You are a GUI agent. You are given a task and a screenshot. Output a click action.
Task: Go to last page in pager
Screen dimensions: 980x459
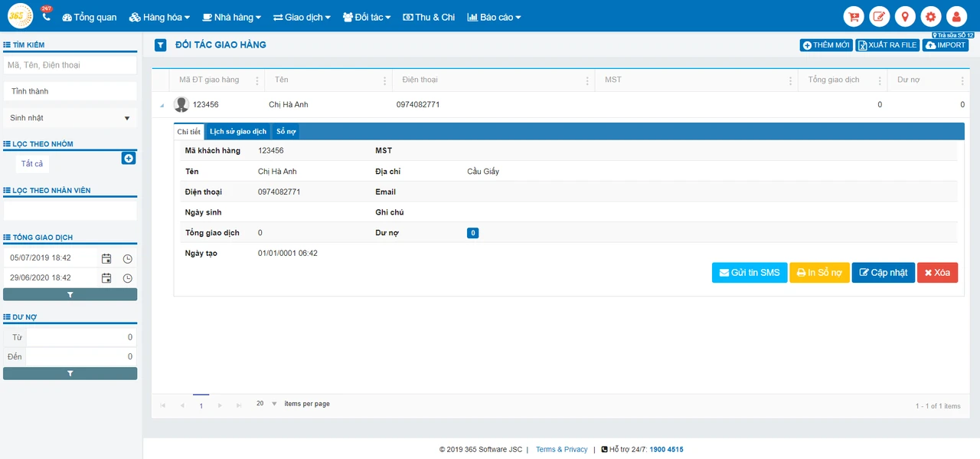[239, 405]
